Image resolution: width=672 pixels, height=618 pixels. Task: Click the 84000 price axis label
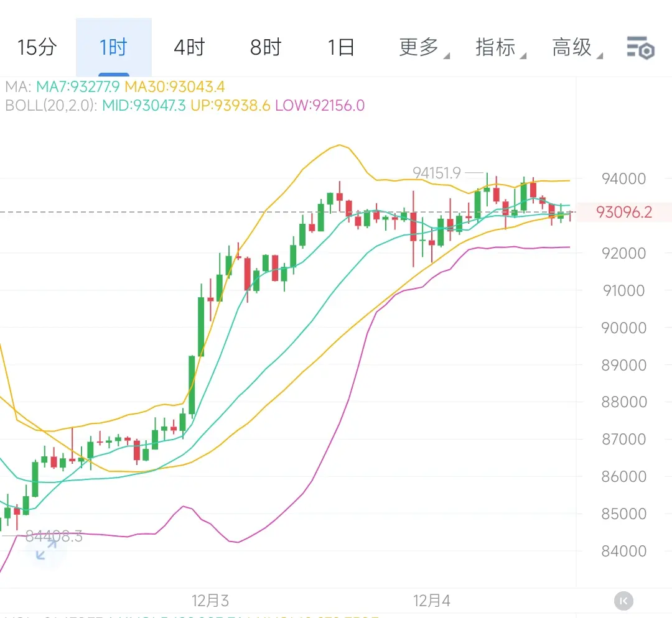pos(624,551)
